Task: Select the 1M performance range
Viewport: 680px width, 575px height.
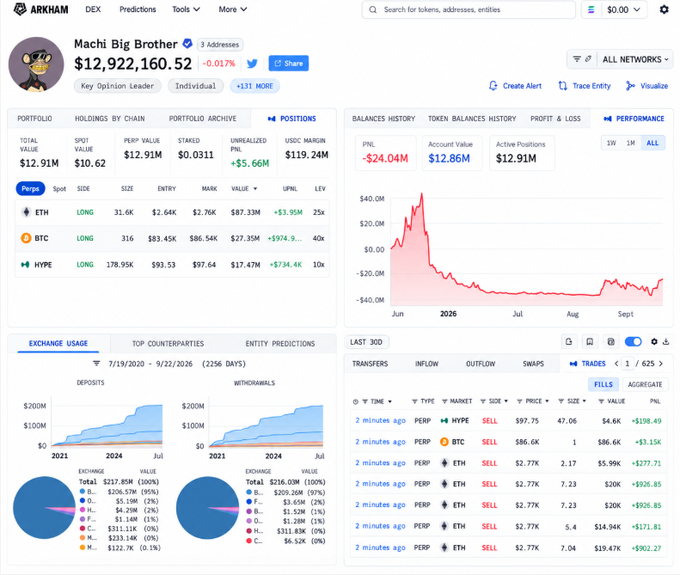Action: coord(631,143)
